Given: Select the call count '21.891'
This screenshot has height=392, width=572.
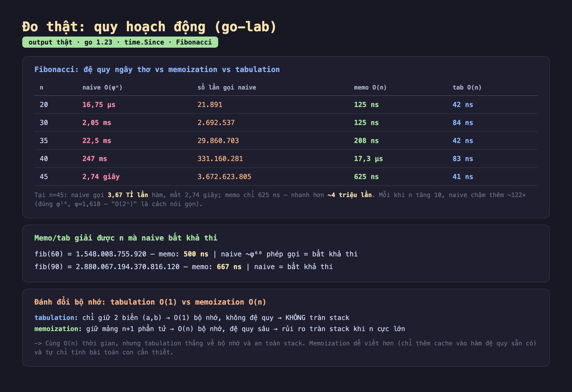Looking at the screenshot, I should tap(210, 105).
